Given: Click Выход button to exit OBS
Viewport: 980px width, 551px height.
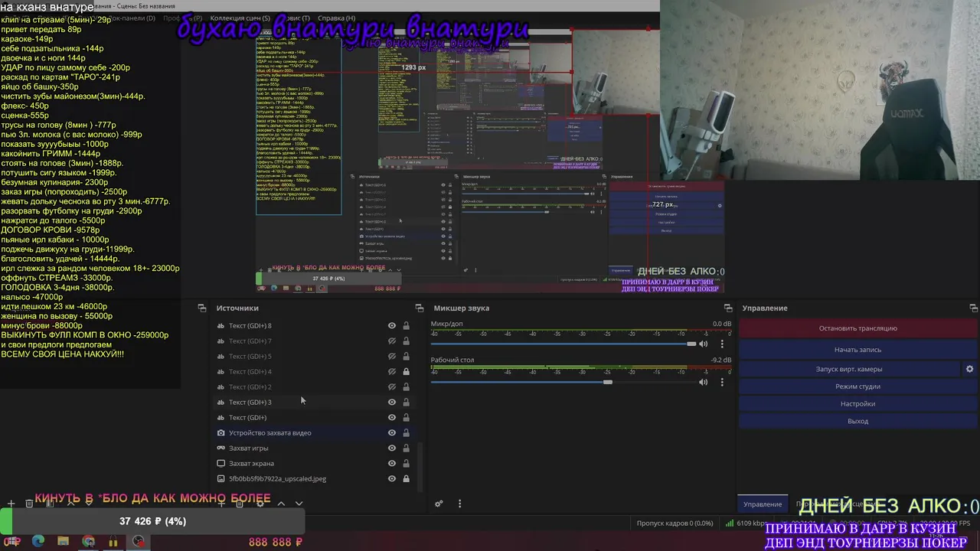Looking at the screenshot, I should tap(857, 421).
